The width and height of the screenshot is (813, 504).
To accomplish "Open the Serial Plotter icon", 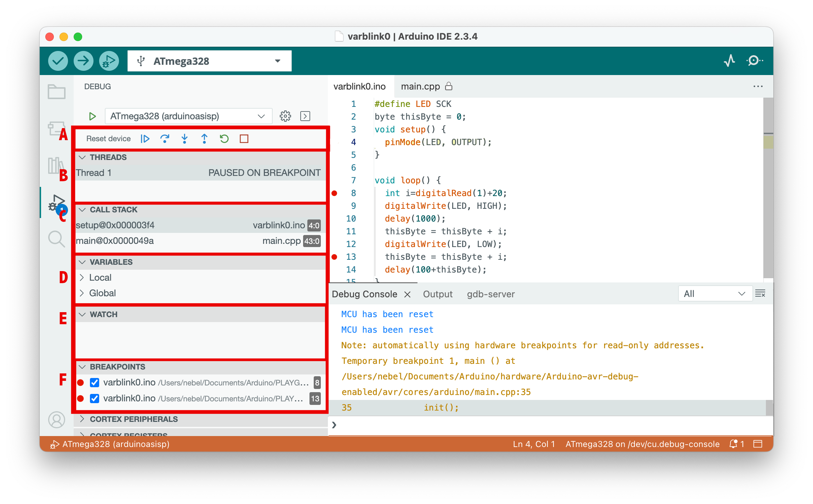I will click(729, 61).
